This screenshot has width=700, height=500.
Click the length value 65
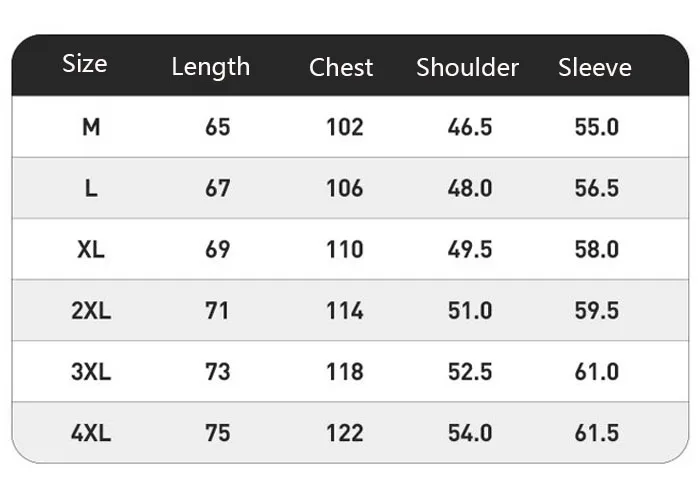coord(217,127)
